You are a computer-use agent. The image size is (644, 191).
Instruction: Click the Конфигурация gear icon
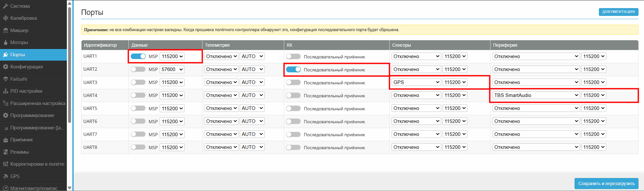pyautogui.click(x=6, y=67)
